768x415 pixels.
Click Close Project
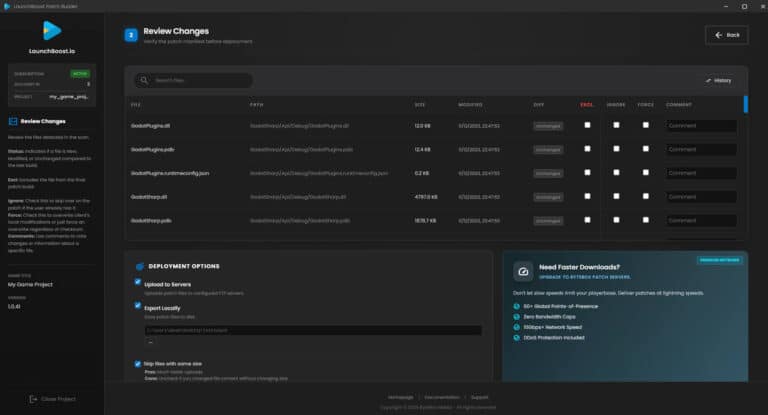[x=52, y=399]
